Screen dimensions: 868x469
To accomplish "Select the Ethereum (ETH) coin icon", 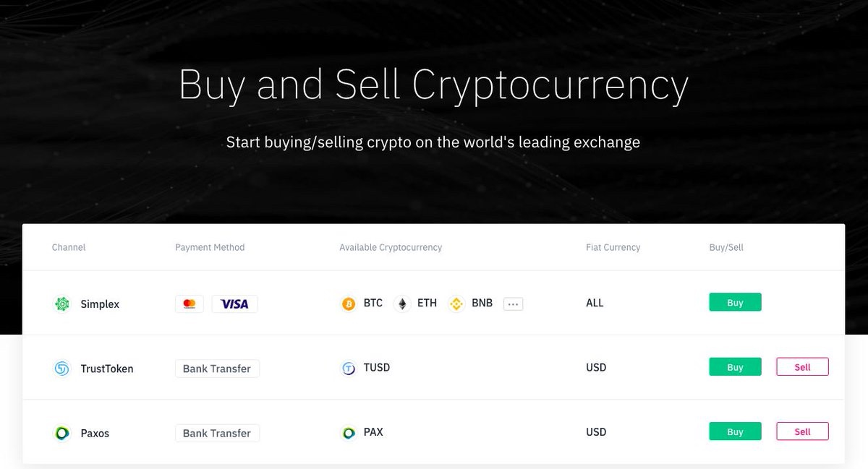I will coord(402,304).
